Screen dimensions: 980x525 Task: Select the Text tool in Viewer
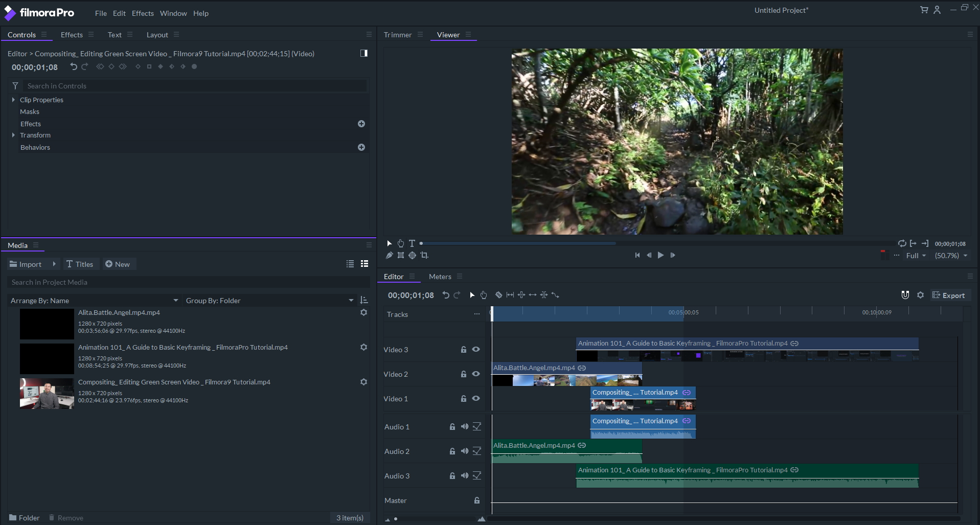click(x=412, y=243)
